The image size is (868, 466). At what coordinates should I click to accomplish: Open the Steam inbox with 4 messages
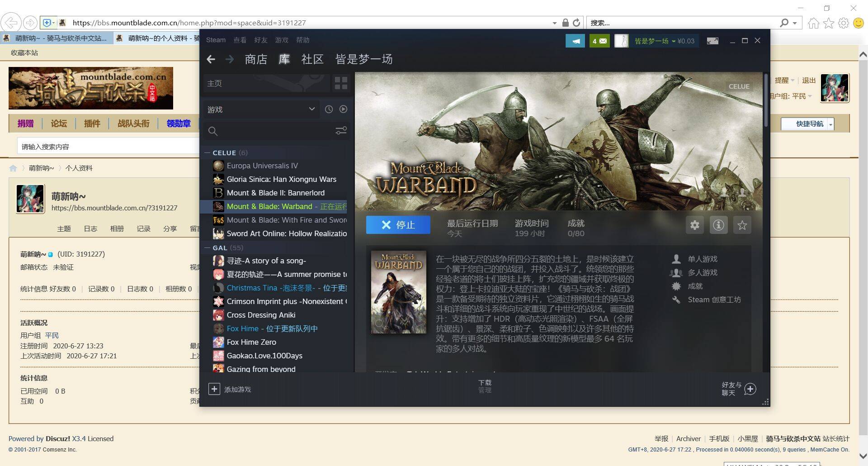599,41
